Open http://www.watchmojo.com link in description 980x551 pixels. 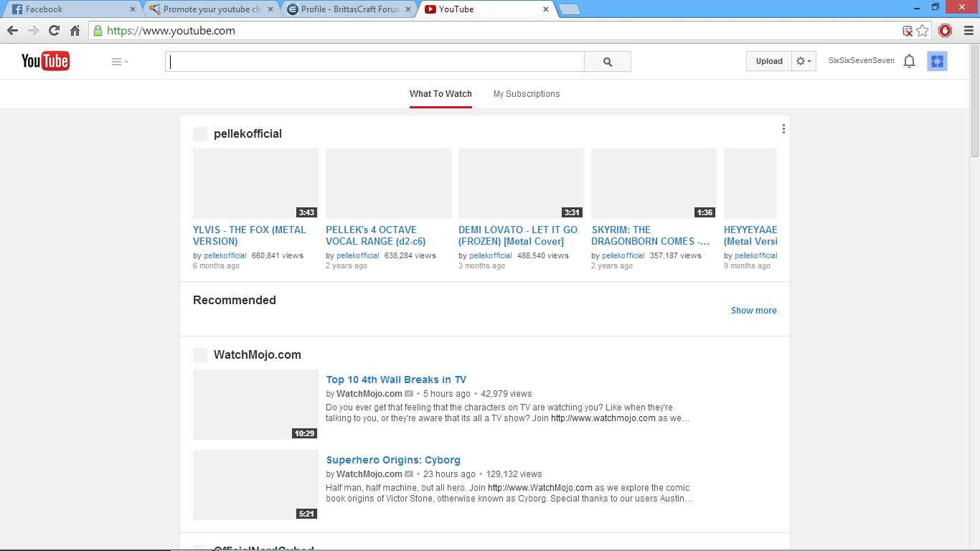tap(603, 418)
